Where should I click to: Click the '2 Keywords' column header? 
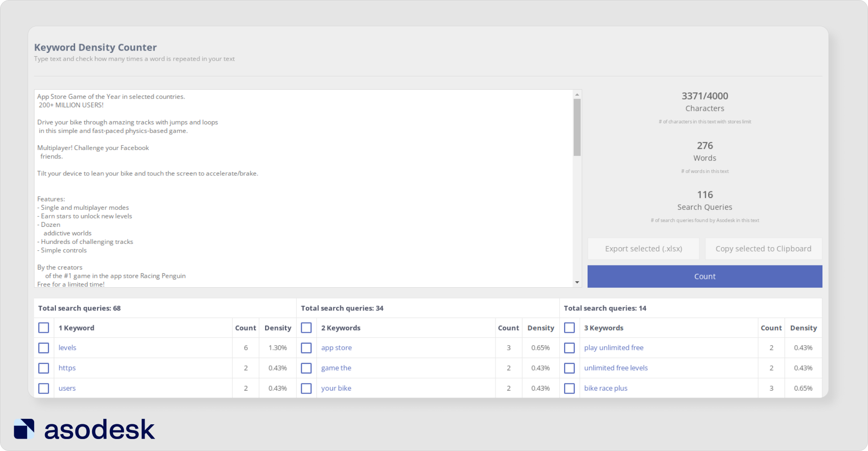[x=341, y=328]
